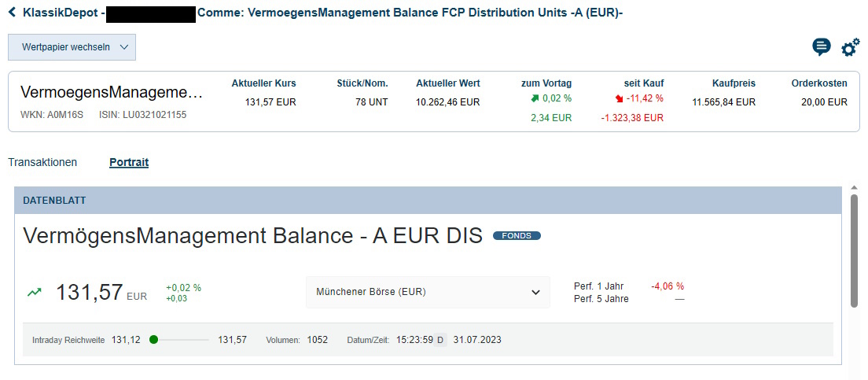Click the green up arrow at zum Vortag
Image resolution: width=868 pixels, height=380 pixels.
(535, 98)
